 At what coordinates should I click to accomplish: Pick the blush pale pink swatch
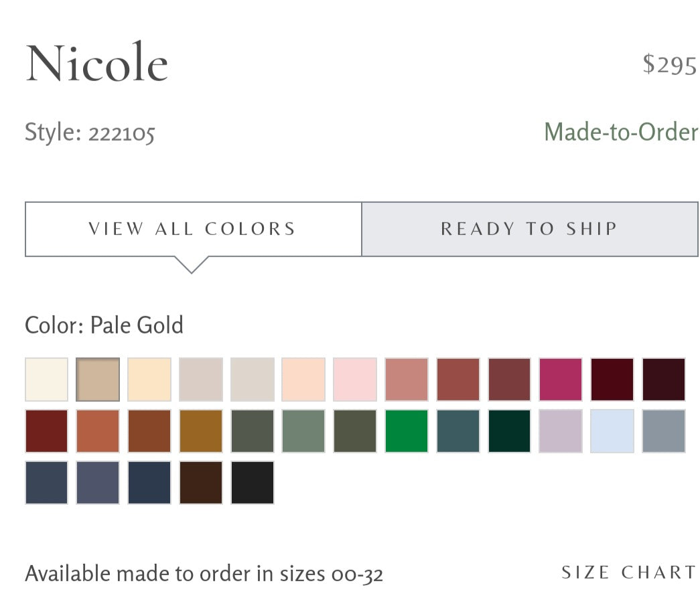(355, 379)
